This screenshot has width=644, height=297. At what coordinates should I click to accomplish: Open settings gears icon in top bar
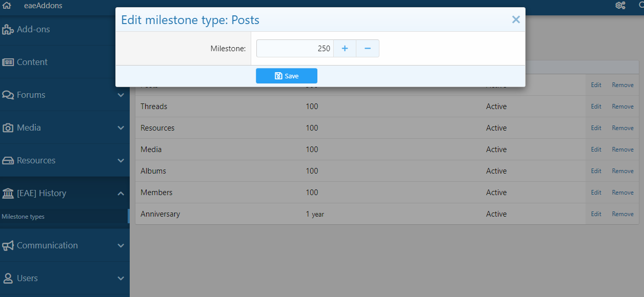pos(620,6)
